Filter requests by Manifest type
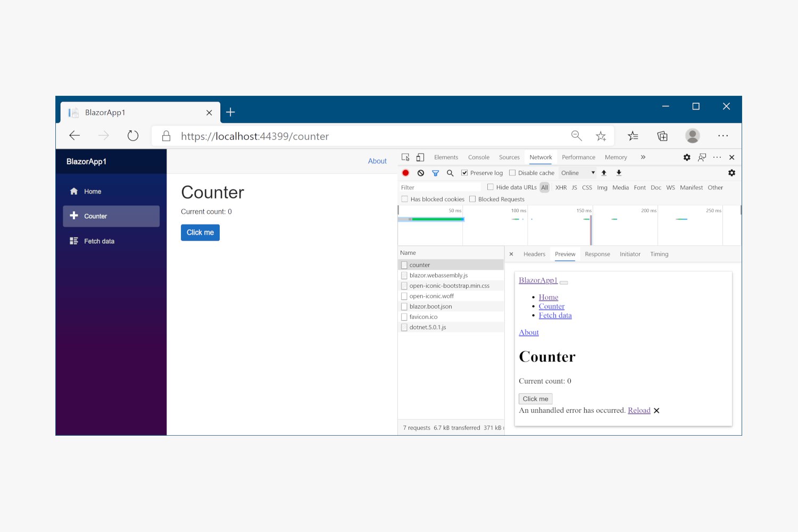798x532 pixels. (x=691, y=188)
